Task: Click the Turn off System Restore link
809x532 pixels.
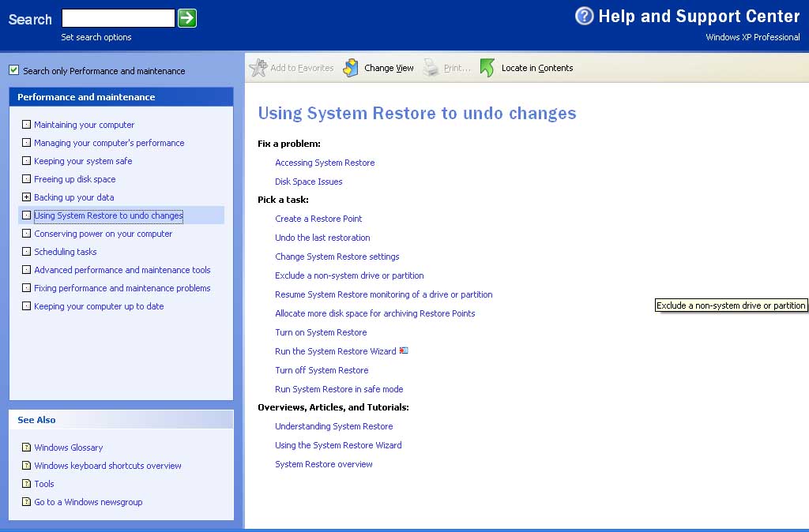Action: [x=322, y=370]
